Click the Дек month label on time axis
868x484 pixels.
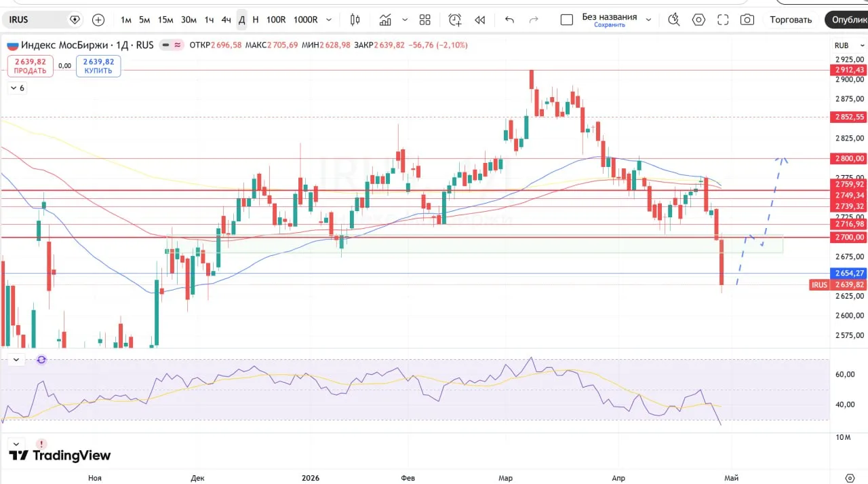[197, 478]
